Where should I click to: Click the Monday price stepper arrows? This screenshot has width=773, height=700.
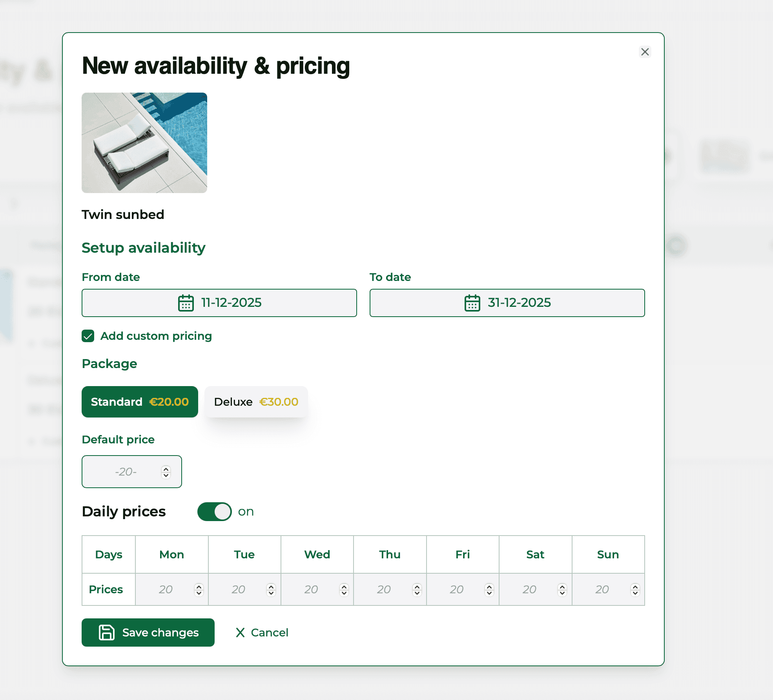[199, 590]
